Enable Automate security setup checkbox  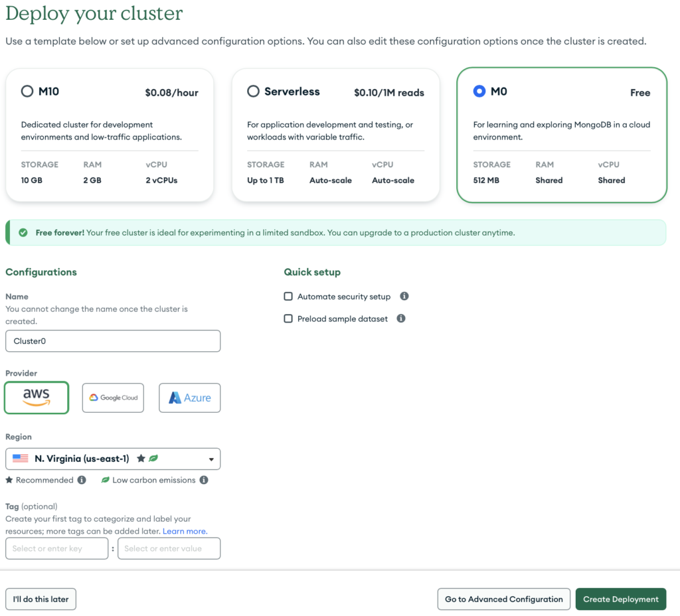tap(288, 297)
